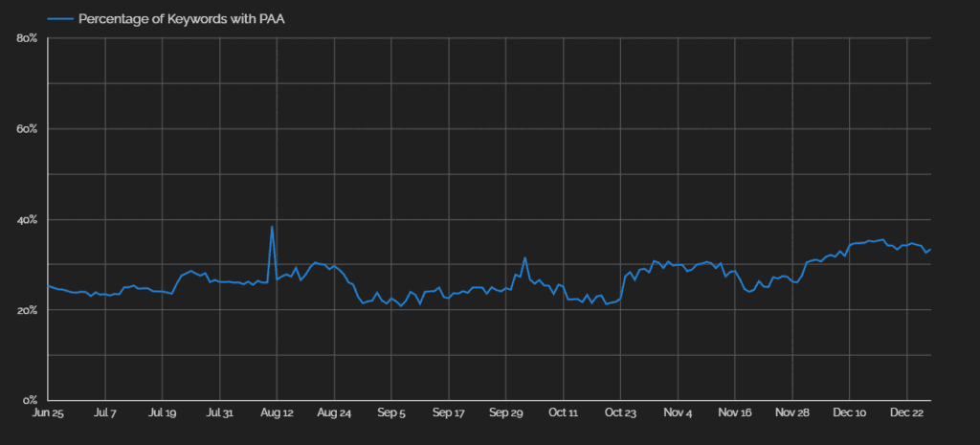
Task: Click the Oct 11 date label
Action: click(x=563, y=413)
